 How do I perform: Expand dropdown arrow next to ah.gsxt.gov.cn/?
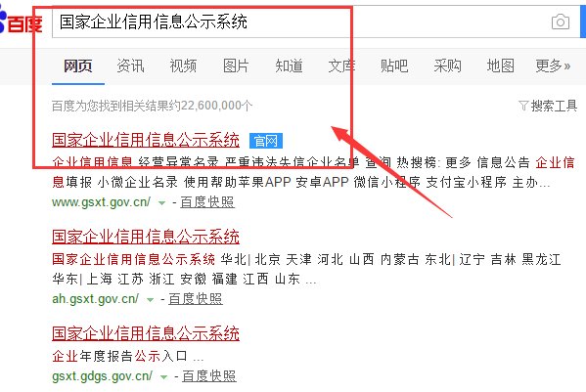point(151,300)
